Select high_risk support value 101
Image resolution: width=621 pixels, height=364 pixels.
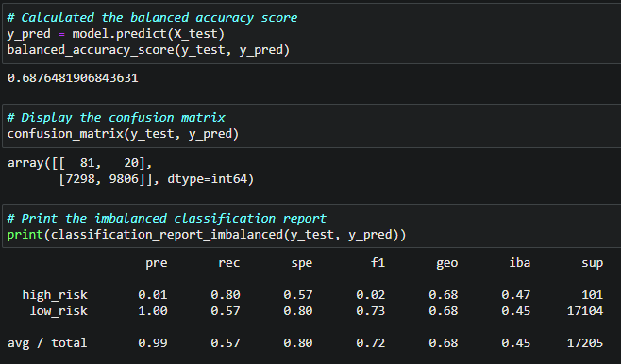click(593, 295)
